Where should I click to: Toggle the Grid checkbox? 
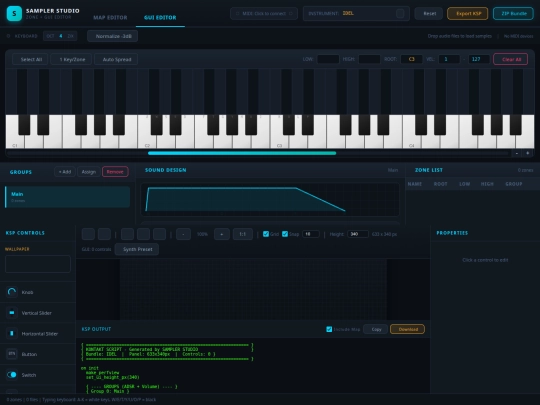pyautogui.click(x=266, y=234)
